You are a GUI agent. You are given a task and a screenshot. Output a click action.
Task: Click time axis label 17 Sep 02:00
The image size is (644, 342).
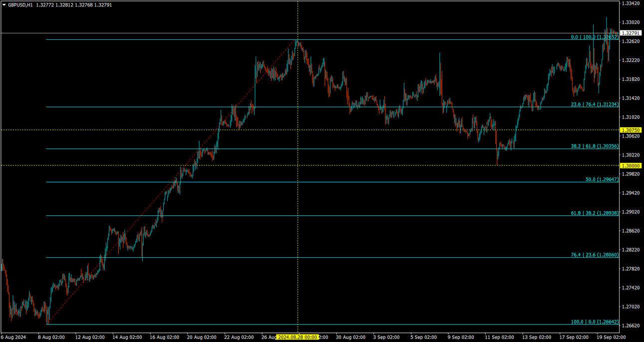[x=575, y=338]
